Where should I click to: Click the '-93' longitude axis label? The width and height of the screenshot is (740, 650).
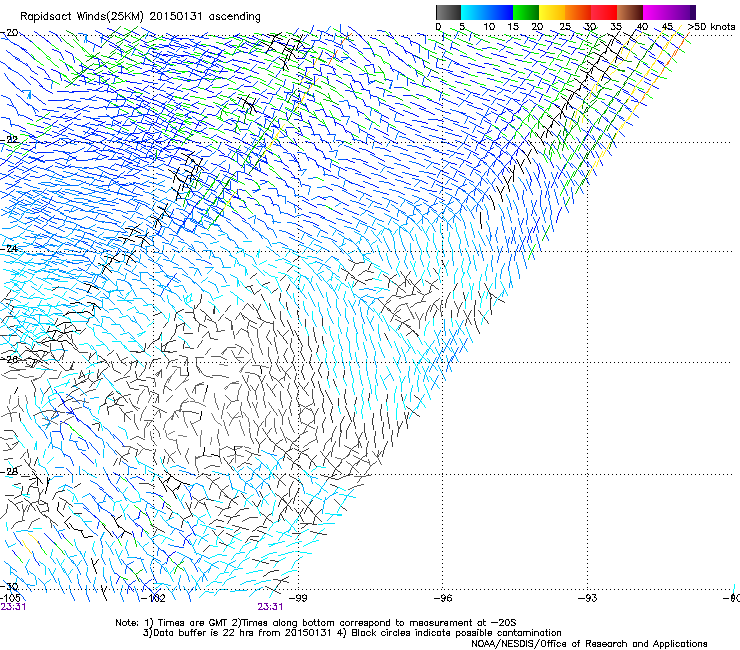point(588,598)
